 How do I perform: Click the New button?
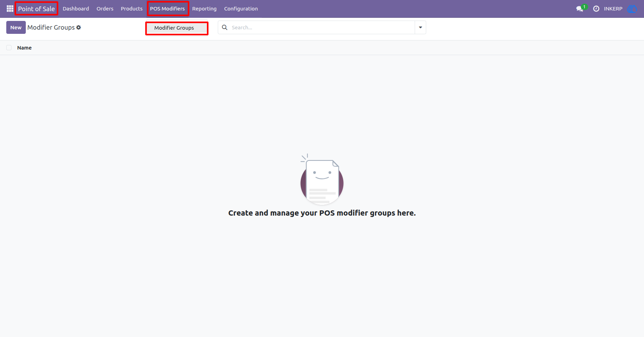point(16,27)
